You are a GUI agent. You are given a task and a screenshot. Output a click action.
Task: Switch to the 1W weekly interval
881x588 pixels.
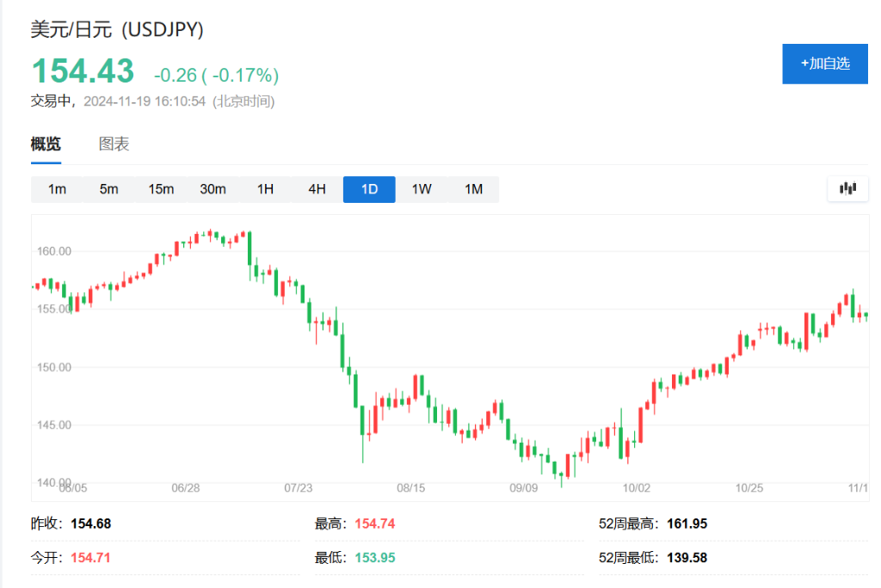coord(421,189)
